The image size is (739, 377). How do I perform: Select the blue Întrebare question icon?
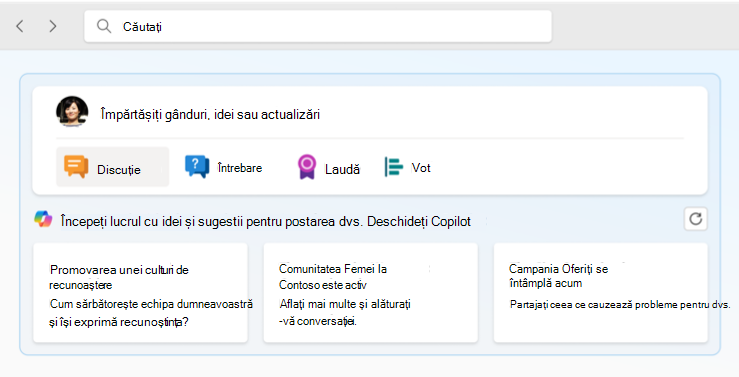(x=197, y=166)
